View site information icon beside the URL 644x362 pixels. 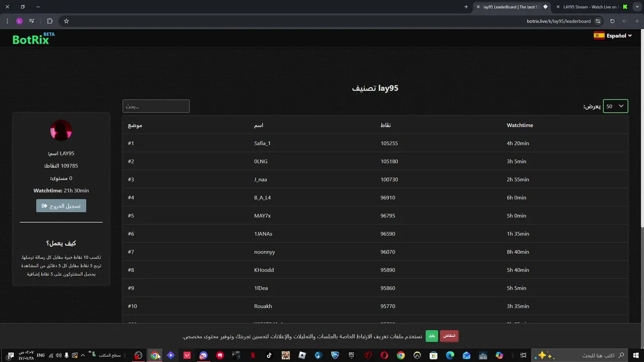(x=598, y=21)
